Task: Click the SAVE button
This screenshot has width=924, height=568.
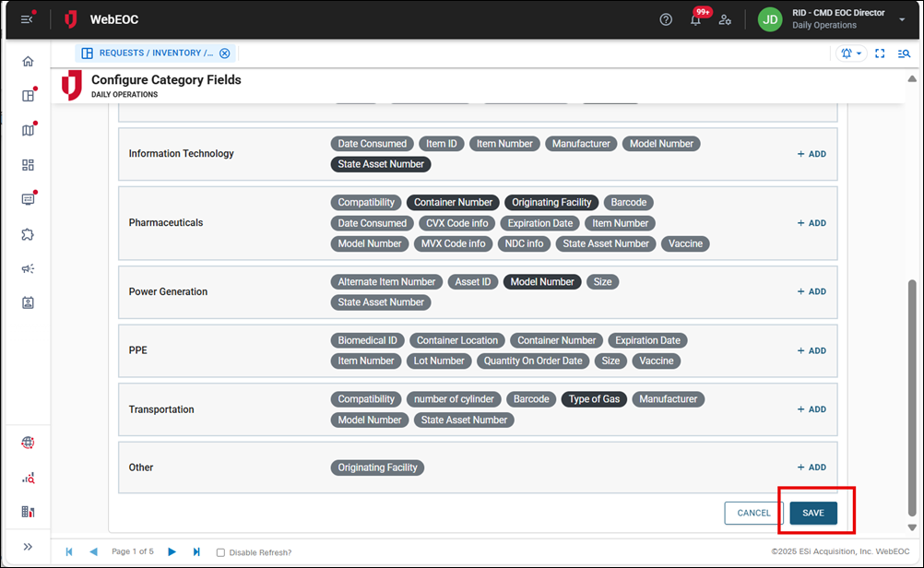Action: [x=812, y=513]
